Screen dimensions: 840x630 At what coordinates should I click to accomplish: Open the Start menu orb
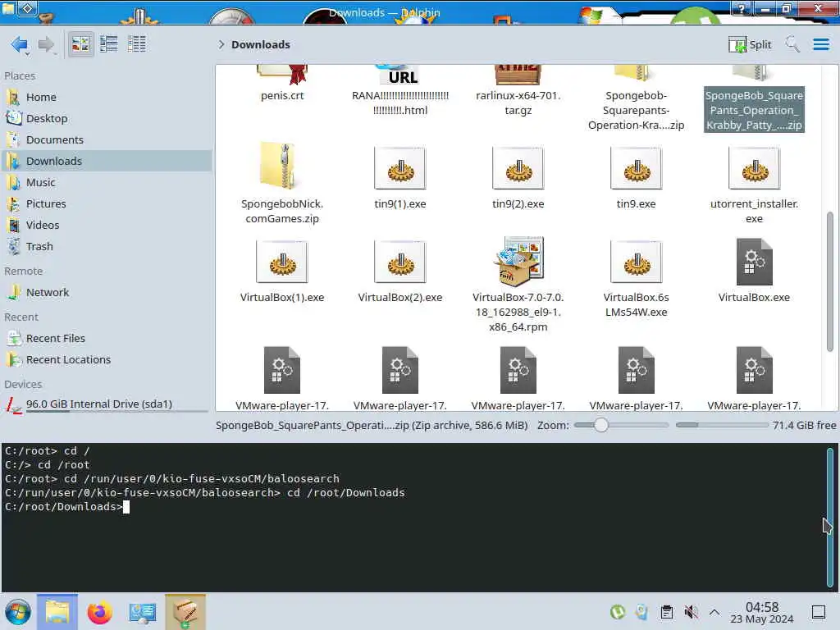[18, 612]
